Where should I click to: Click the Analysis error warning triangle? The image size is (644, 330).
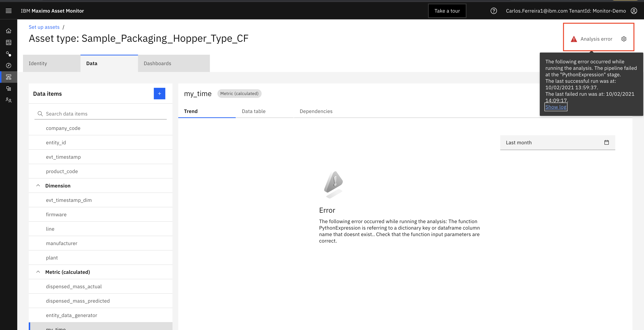pyautogui.click(x=574, y=39)
